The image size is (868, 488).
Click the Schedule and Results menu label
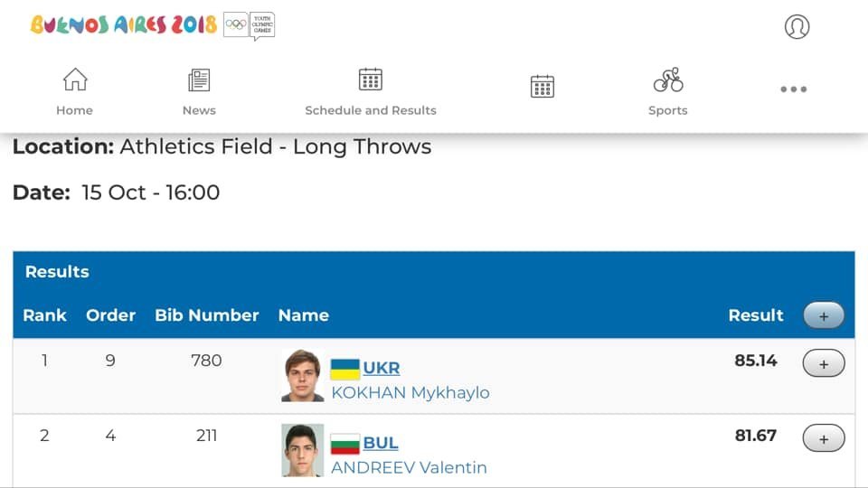click(371, 110)
